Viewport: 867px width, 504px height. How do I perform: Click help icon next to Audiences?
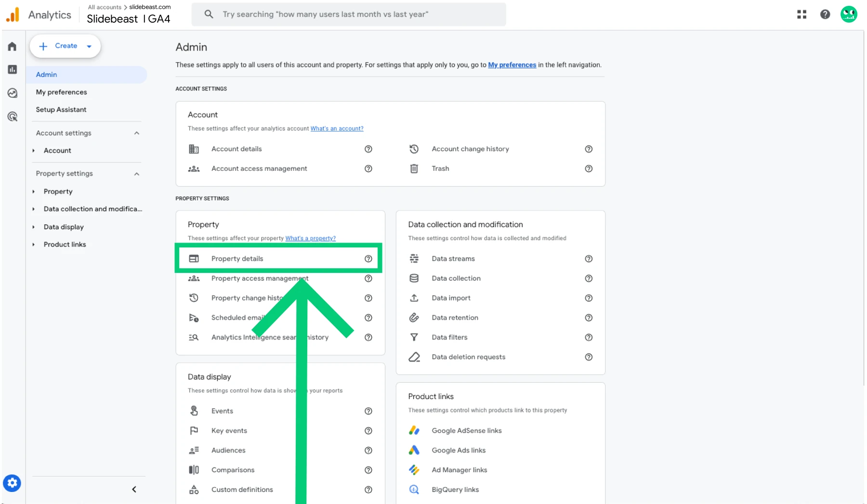click(x=368, y=451)
